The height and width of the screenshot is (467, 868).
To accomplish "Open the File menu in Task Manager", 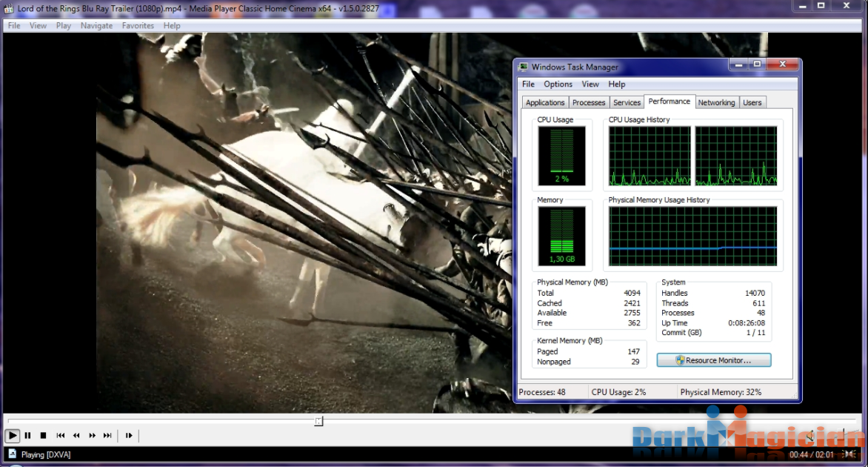I will [x=528, y=85].
